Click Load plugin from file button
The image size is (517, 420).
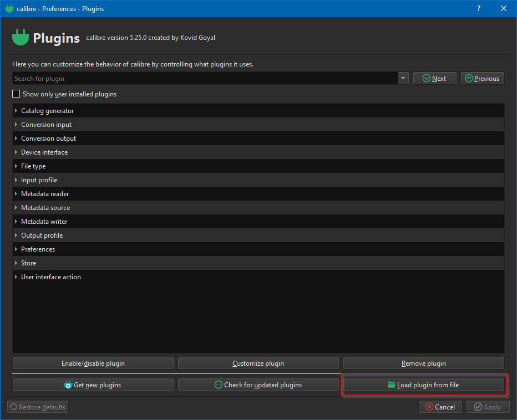click(424, 385)
